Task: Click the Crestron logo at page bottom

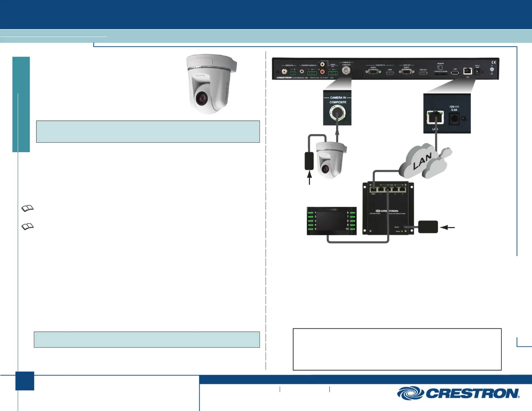Action: click(458, 393)
